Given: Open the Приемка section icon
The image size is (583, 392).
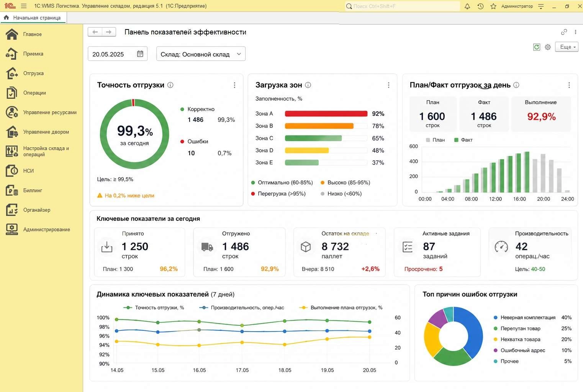Looking at the screenshot, I should click(x=12, y=54).
